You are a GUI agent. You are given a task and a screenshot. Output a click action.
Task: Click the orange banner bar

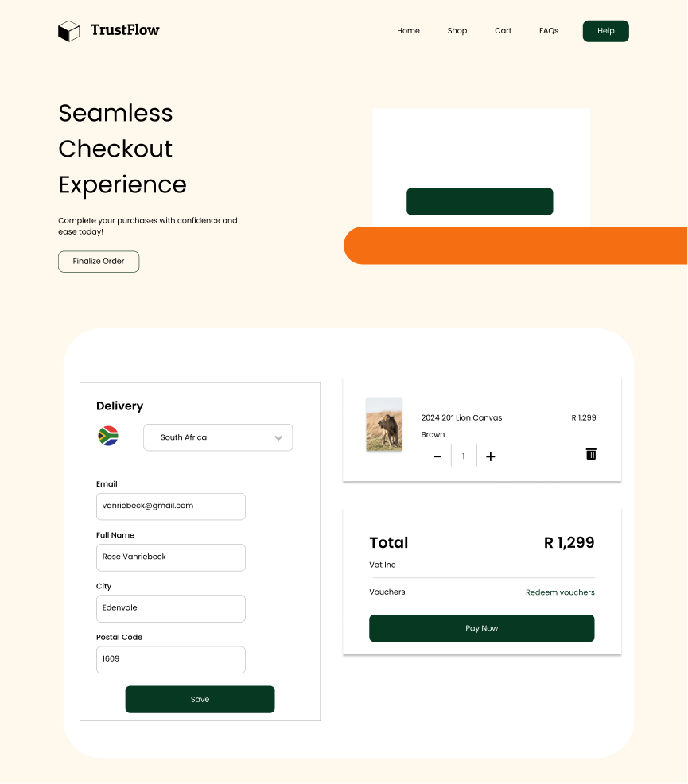pyautogui.click(x=515, y=245)
